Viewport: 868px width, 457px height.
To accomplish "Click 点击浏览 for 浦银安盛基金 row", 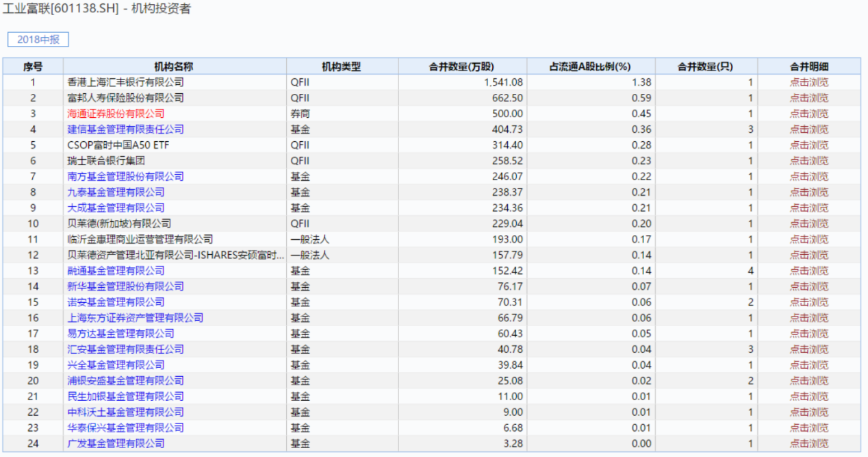I will tap(809, 381).
